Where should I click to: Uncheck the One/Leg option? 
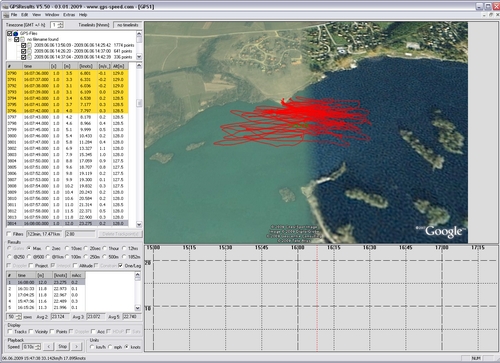click(120, 265)
